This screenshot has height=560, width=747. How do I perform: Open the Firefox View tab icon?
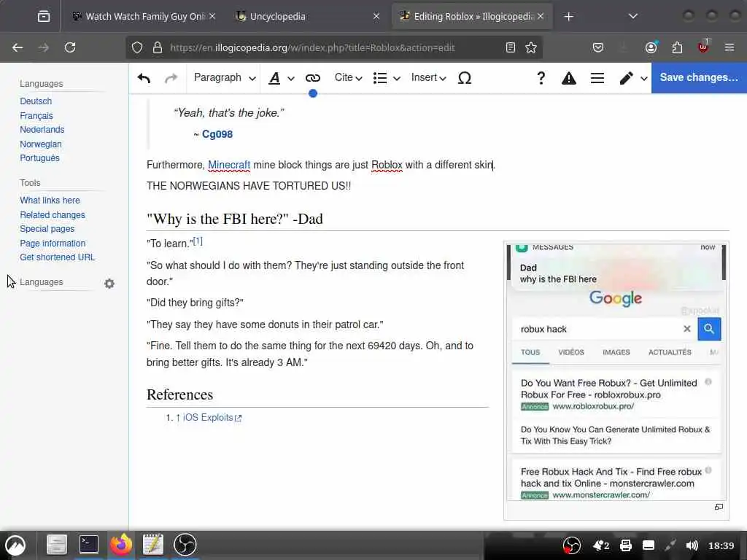click(43, 17)
